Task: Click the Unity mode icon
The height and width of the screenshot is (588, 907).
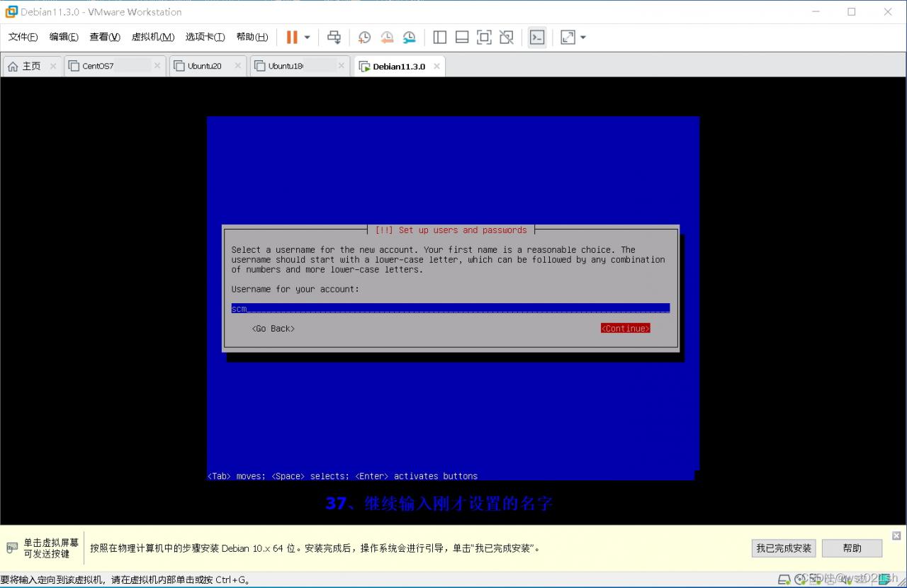Action: coord(507,37)
